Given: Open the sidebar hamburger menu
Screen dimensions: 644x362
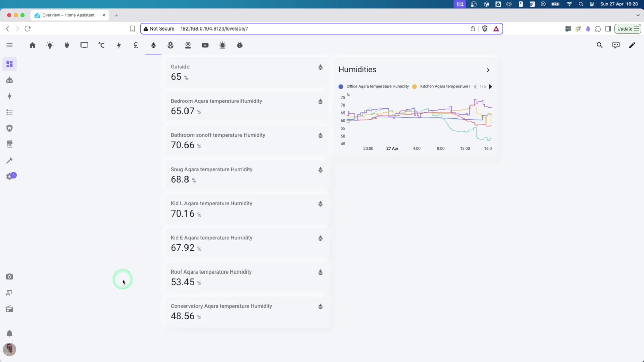Looking at the screenshot, I should point(9,45).
